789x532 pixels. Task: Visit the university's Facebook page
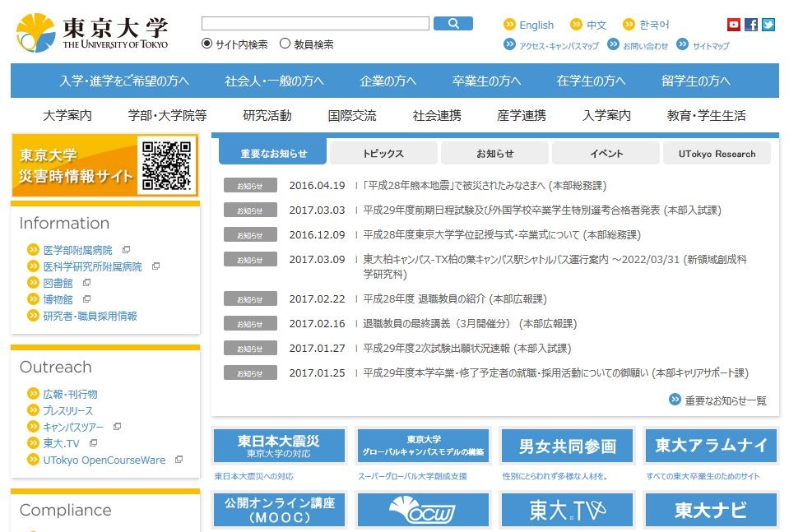tap(750, 24)
